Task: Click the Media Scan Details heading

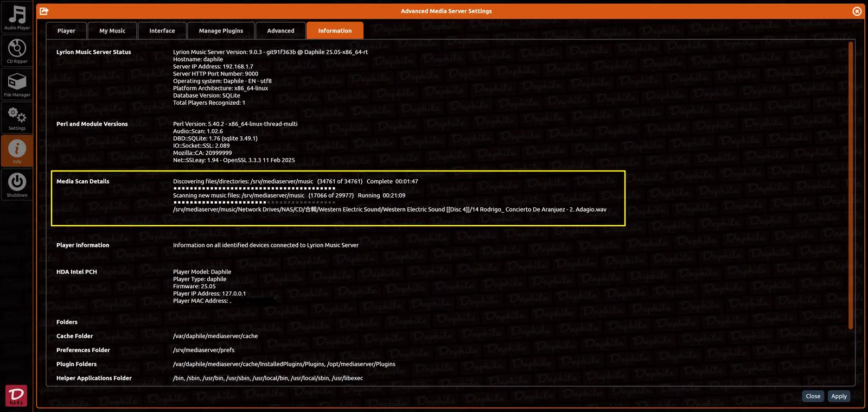Action: [83, 181]
